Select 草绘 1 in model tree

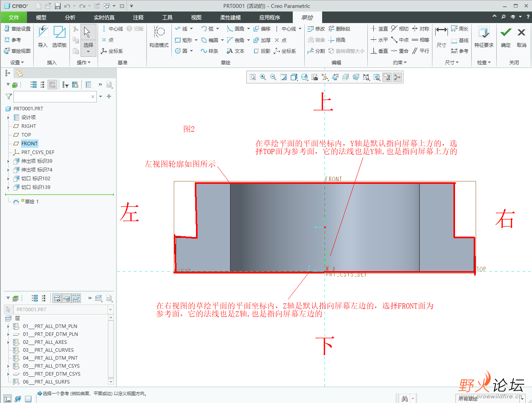tap(31, 201)
